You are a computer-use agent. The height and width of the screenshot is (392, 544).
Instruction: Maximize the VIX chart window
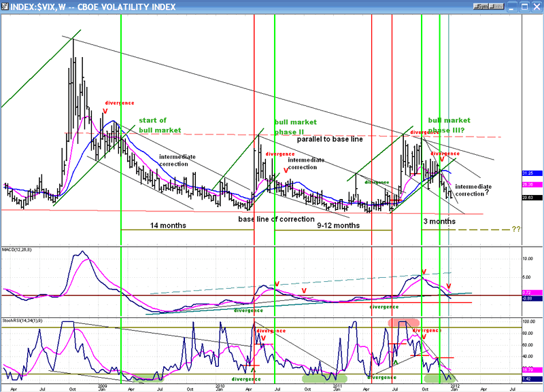523,5
